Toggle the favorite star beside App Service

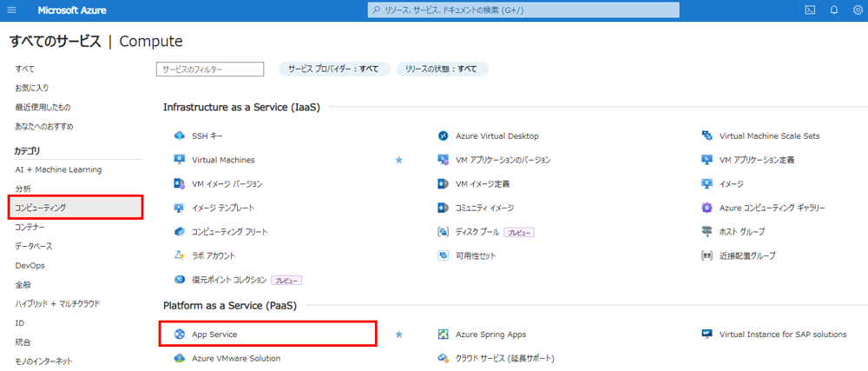(398, 335)
